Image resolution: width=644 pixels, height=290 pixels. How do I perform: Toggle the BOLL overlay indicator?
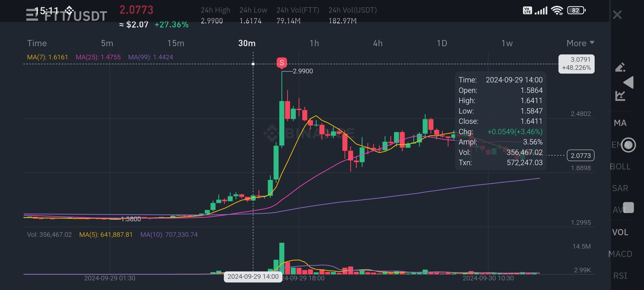point(620,166)
